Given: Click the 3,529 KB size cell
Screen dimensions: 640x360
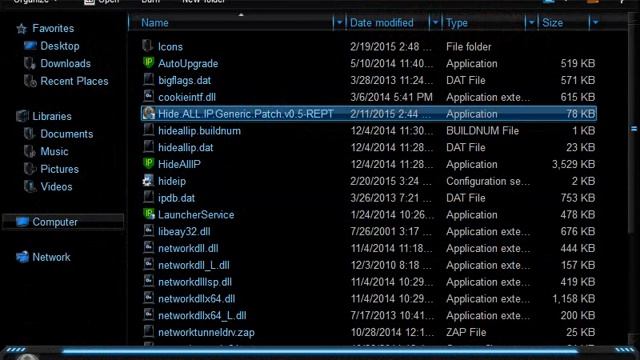Looking at the screenshot, I should (x=573, y=164).
